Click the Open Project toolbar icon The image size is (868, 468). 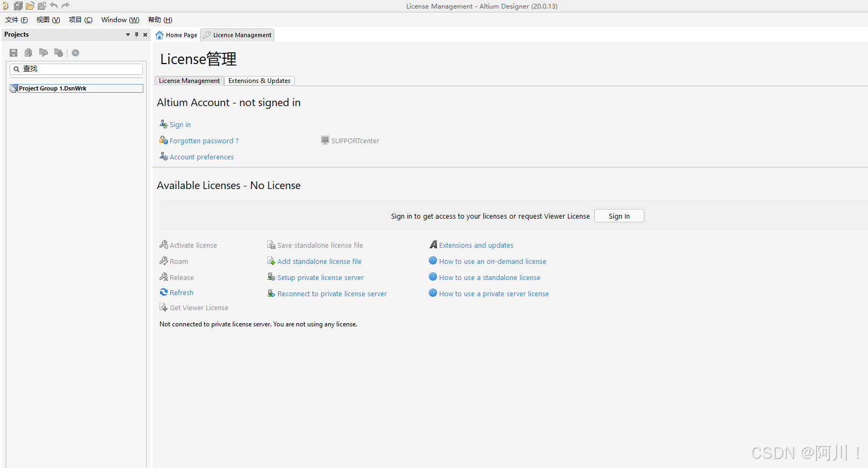coord(42,6)
